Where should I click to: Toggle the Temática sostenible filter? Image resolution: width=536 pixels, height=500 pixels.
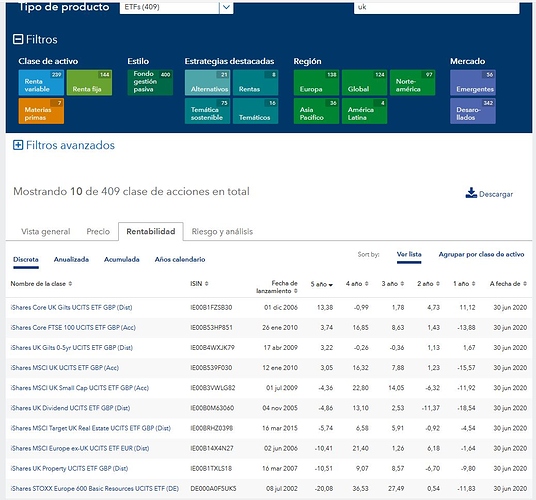tap(207, 111)
